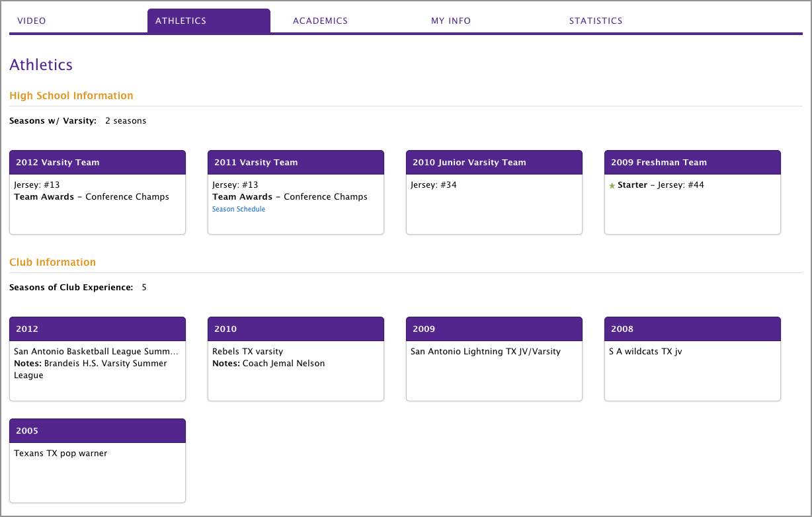Select the 2010 club card header
812x517 pixels.
pos(296,329)
